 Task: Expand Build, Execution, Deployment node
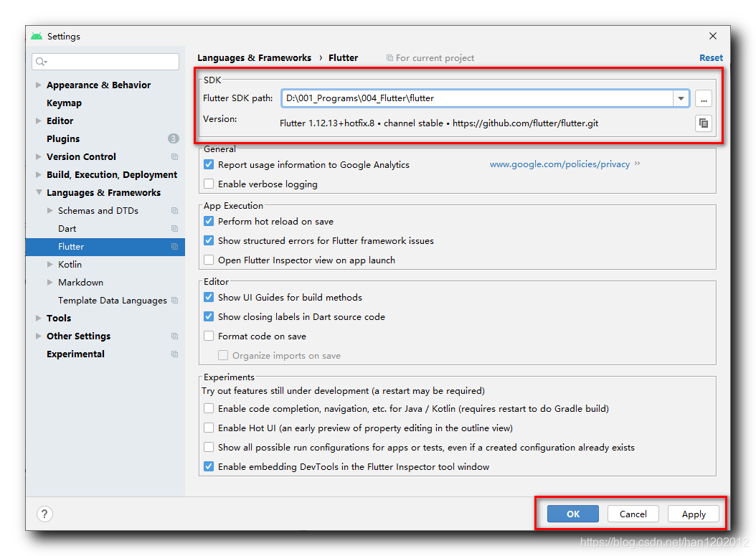(x=38, y=174)
